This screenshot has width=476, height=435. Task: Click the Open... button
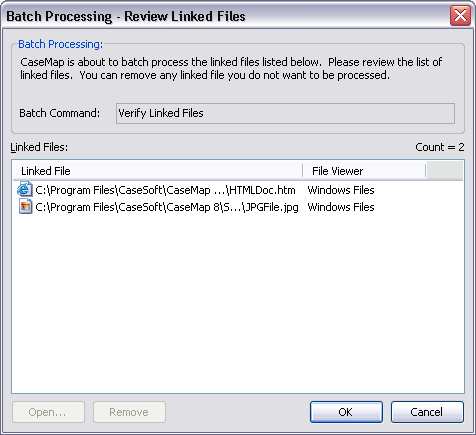(x=48, y=412)
